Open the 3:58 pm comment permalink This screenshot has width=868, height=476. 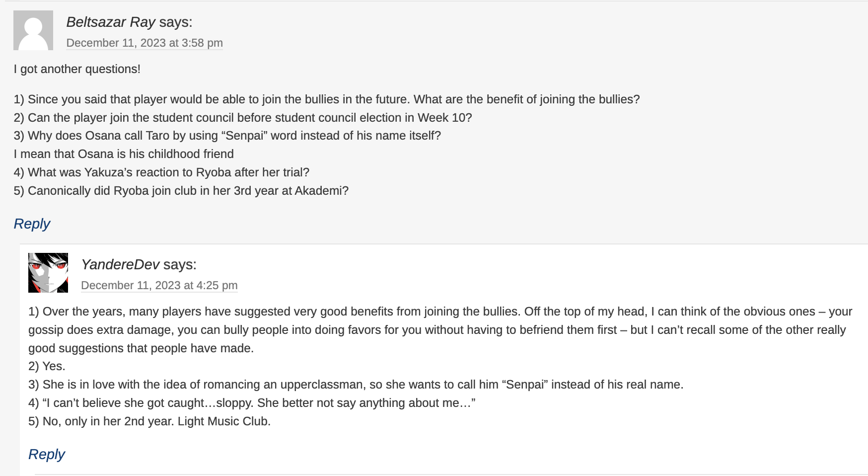pos(145,43)
